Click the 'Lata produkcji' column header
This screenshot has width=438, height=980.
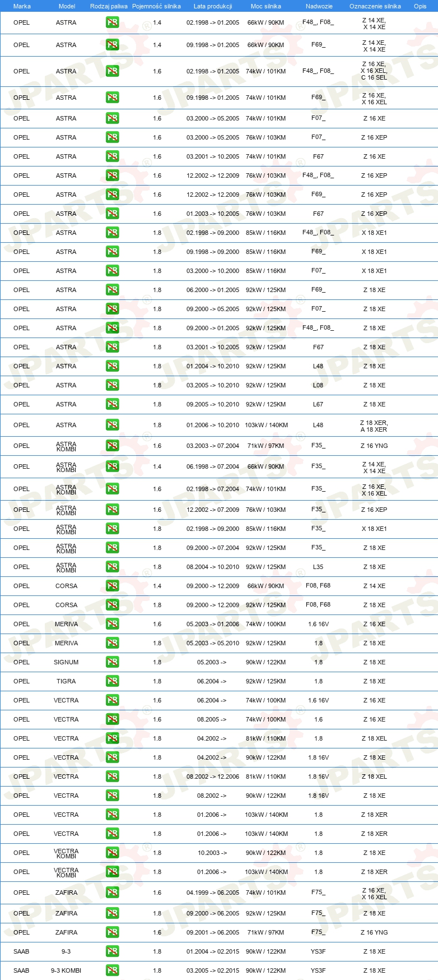(x=213, y=6)
